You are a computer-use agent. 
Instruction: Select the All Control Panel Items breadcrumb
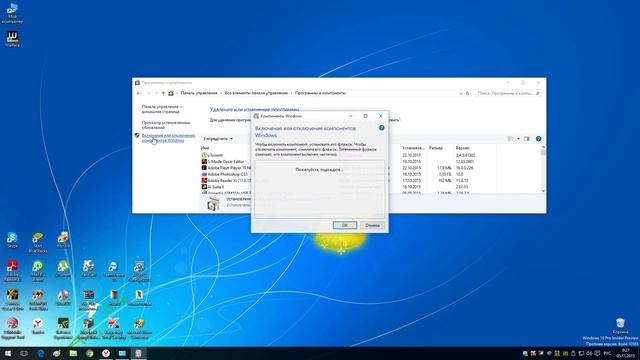pos(256,93)
